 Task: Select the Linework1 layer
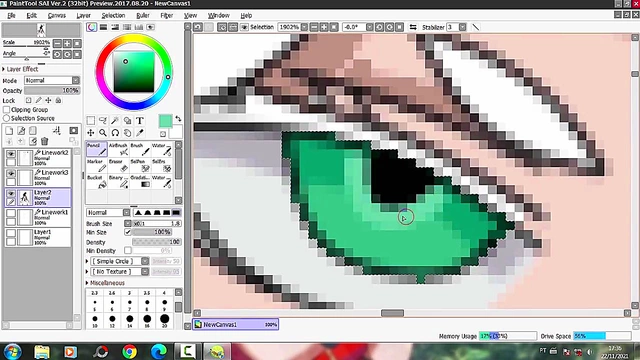[38, 217]
